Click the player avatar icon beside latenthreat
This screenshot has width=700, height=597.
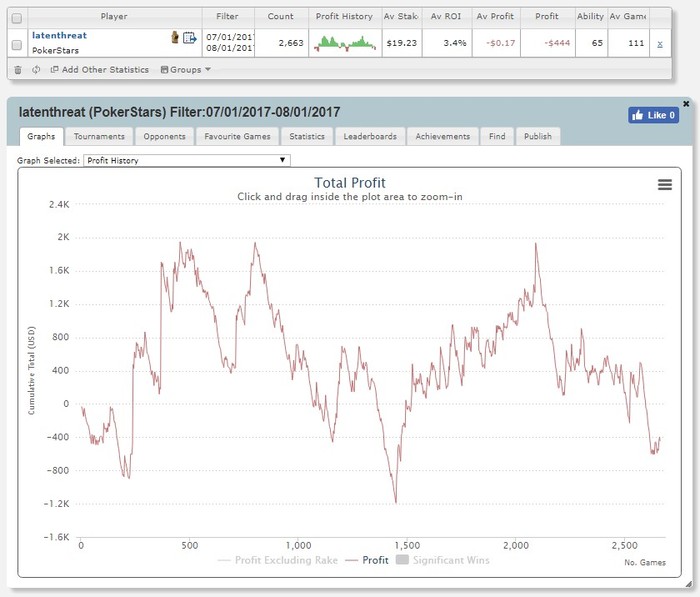[175, 37]
